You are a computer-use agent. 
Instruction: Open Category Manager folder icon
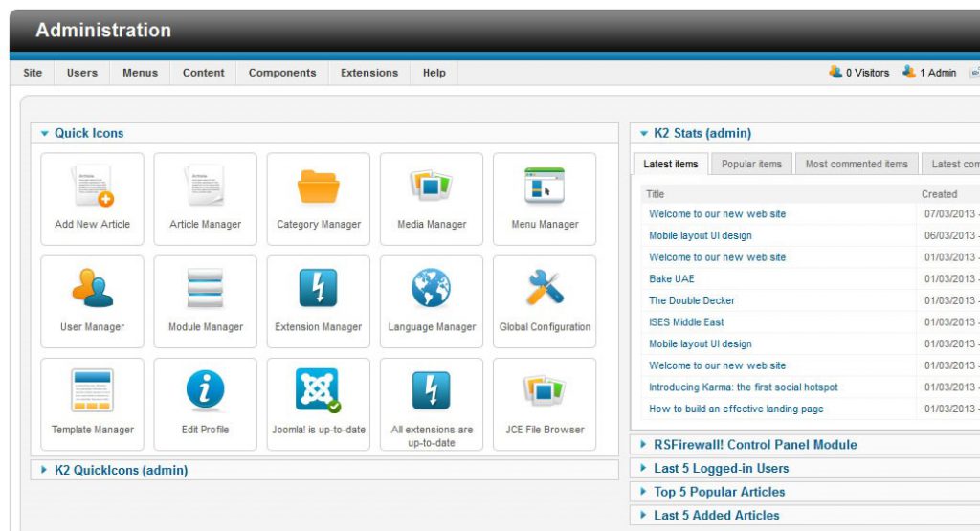[x=318, y=199]
